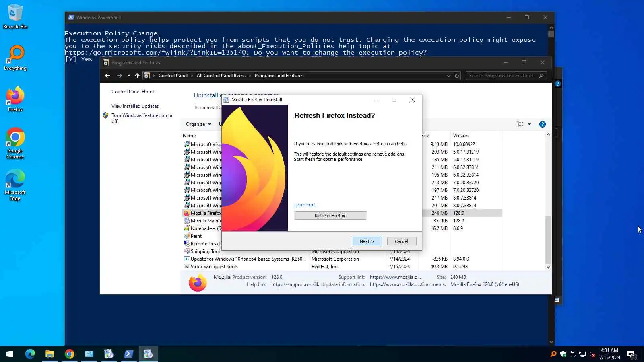Select the version 10.0.60922 cell
Viewport: 644px width, 362px height.
[464, 144]
